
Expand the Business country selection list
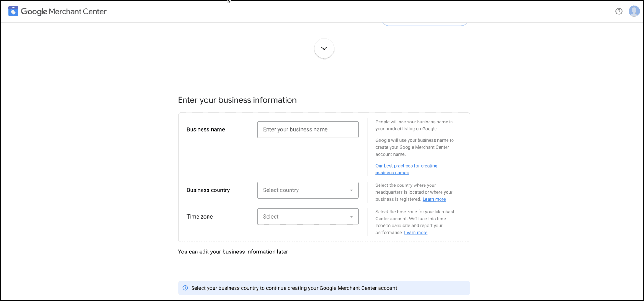308,190
